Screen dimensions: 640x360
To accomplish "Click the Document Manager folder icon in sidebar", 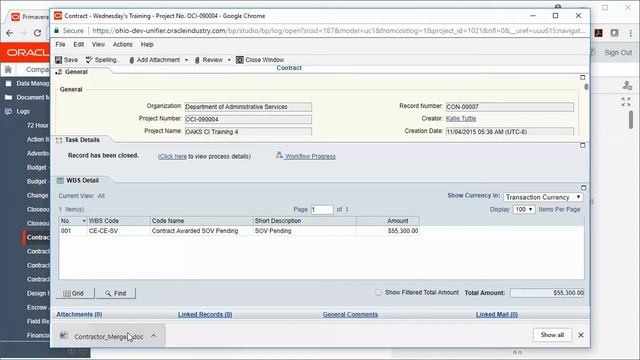I will (8, 97).
